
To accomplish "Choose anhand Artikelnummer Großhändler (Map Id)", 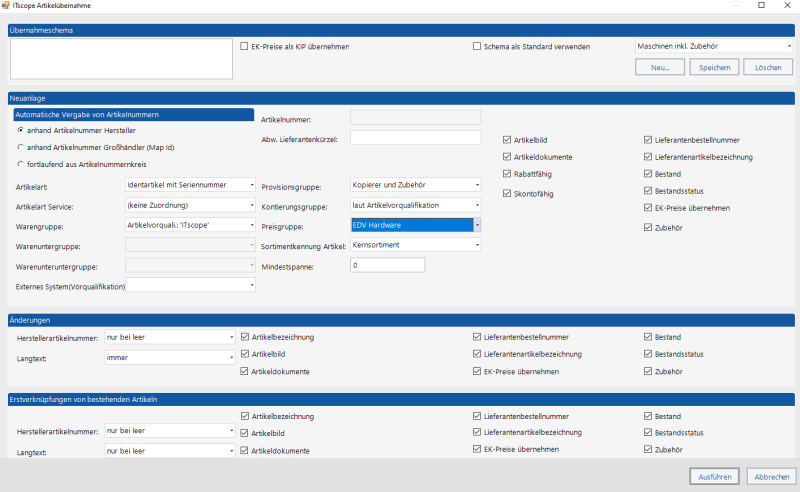I will click(20, 147).
